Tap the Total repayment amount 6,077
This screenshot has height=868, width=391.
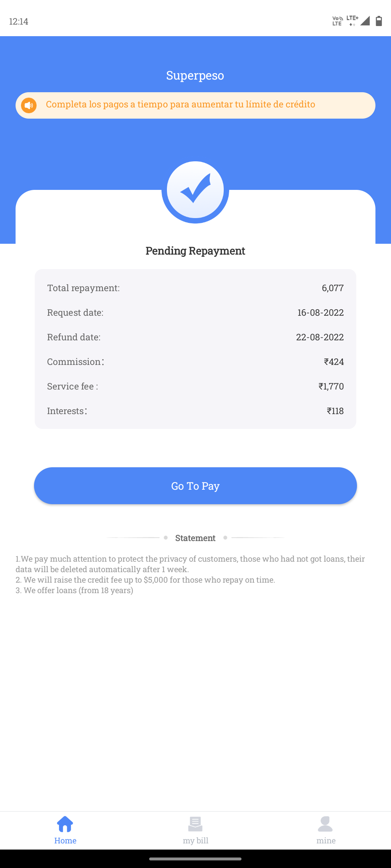tap(332, 288)
